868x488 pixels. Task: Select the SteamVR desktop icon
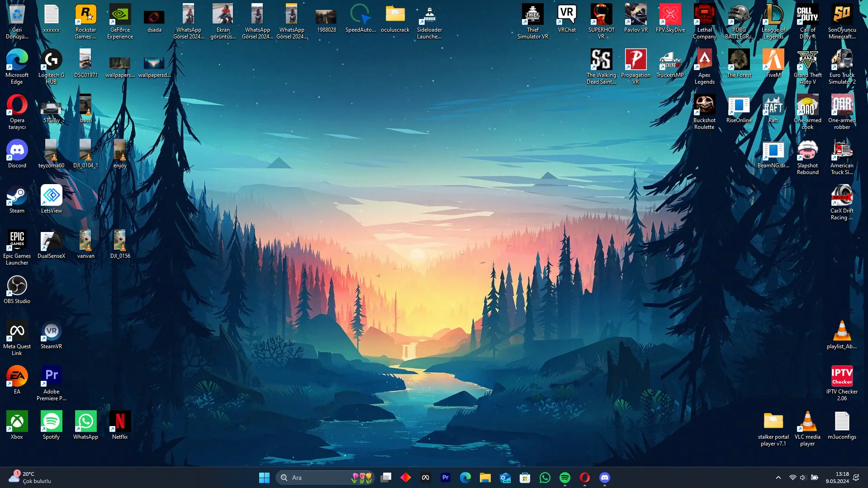(x=51, y=335)
